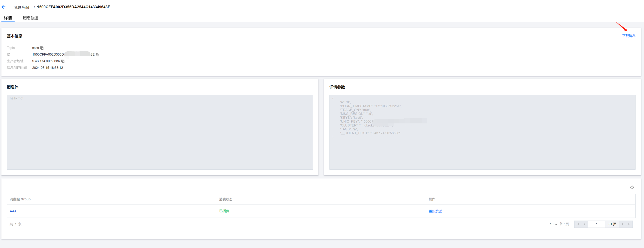The height and width of the screenshot is (248, 644).
Task: Click inside the 消息体 text area
Action: pyautogui.click(x=160, y=132)
